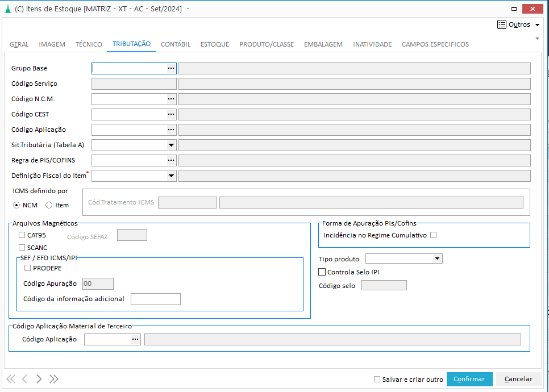Image resolution: width=549 pixels, height=392 pixels.
Task: Click the Código da informação adicional field
Action: (x=155, y=299)
